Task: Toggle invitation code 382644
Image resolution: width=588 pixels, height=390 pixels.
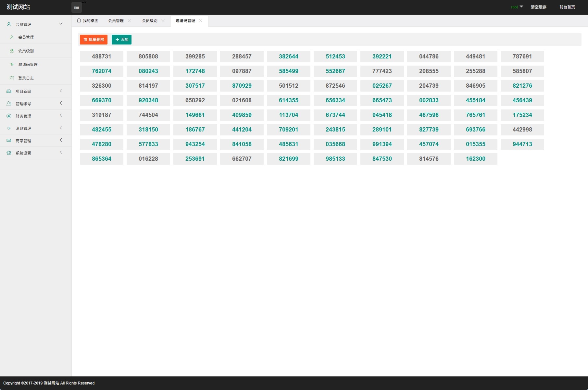Action: pos(288,57)
